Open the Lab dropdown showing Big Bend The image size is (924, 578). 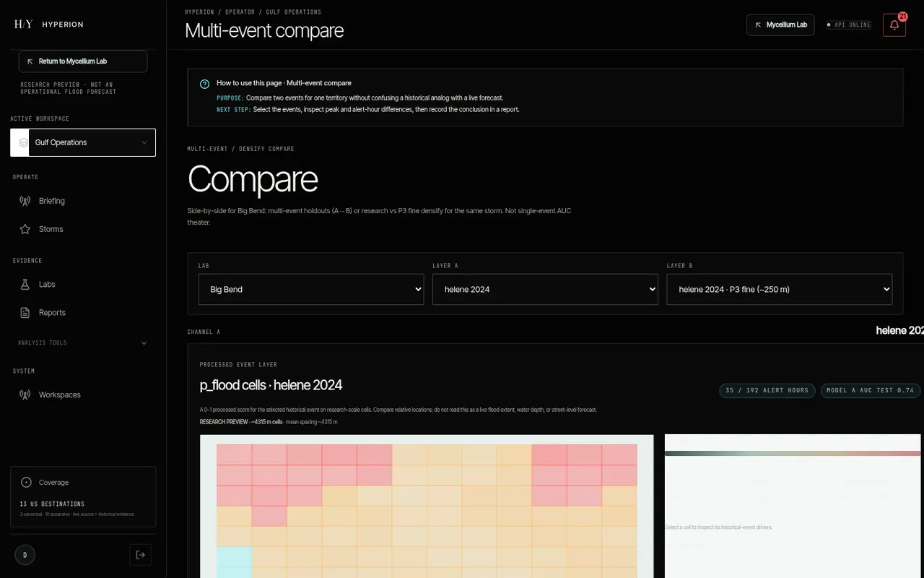click(311, 289)
